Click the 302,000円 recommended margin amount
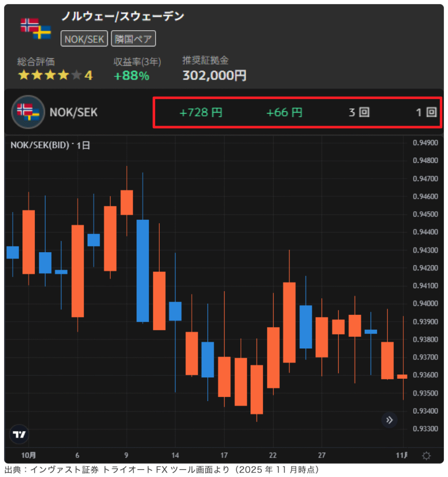 214,75
